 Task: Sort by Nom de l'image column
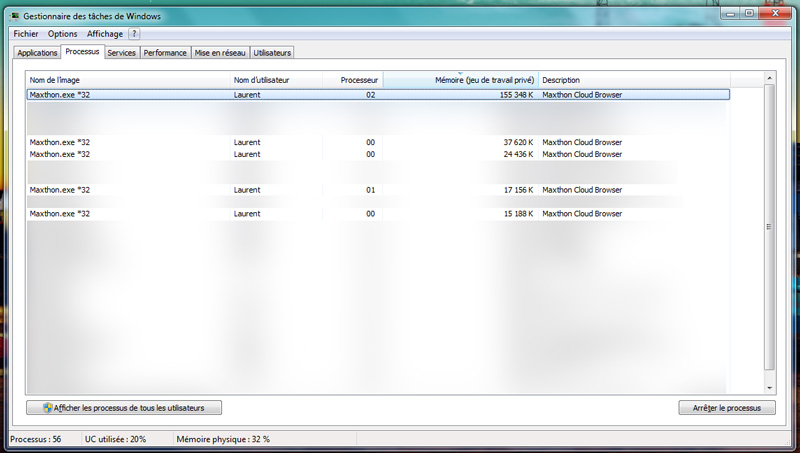coord(128,80)
